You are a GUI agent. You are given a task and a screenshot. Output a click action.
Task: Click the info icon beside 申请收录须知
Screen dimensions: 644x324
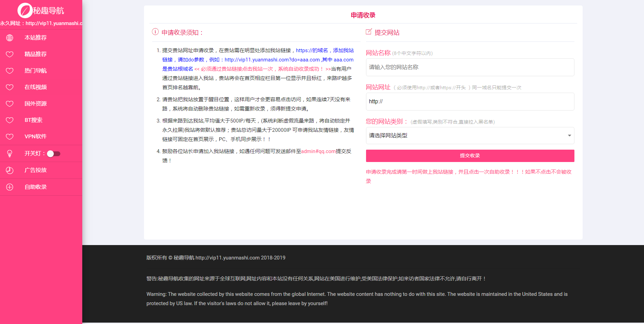click(155, 32)
